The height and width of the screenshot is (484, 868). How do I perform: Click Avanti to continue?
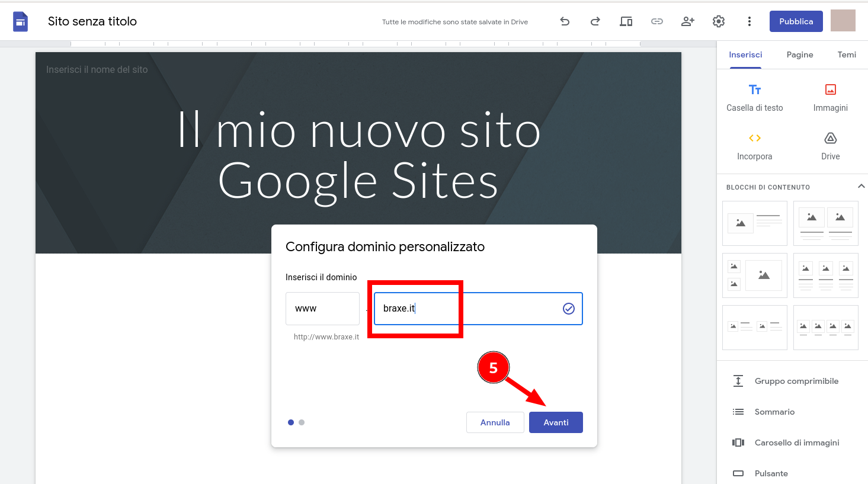pyautogui.click(x=556, y=422)
